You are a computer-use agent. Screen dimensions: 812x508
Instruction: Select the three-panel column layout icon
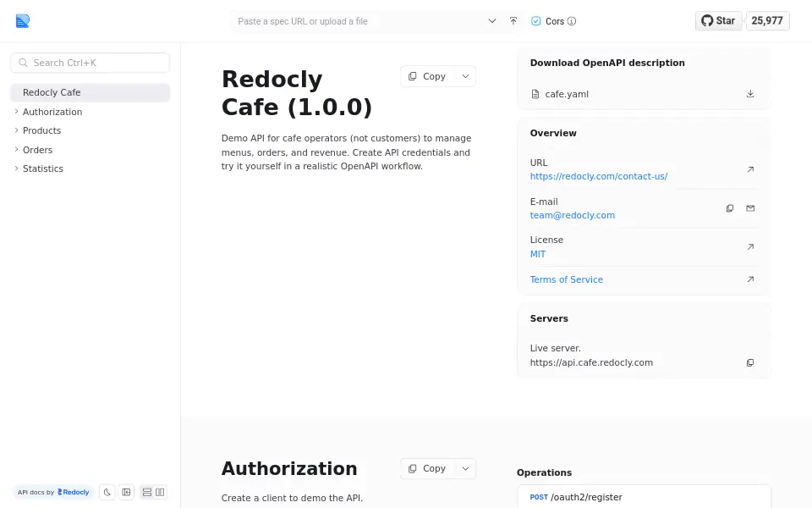[x=160, y=492]
